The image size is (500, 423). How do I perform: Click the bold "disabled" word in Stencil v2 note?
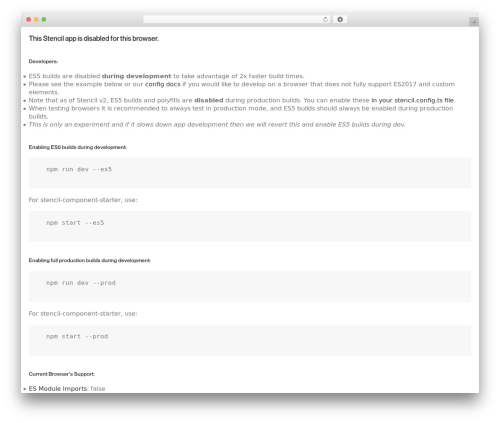pyautogui.click(x=209, y=100)
